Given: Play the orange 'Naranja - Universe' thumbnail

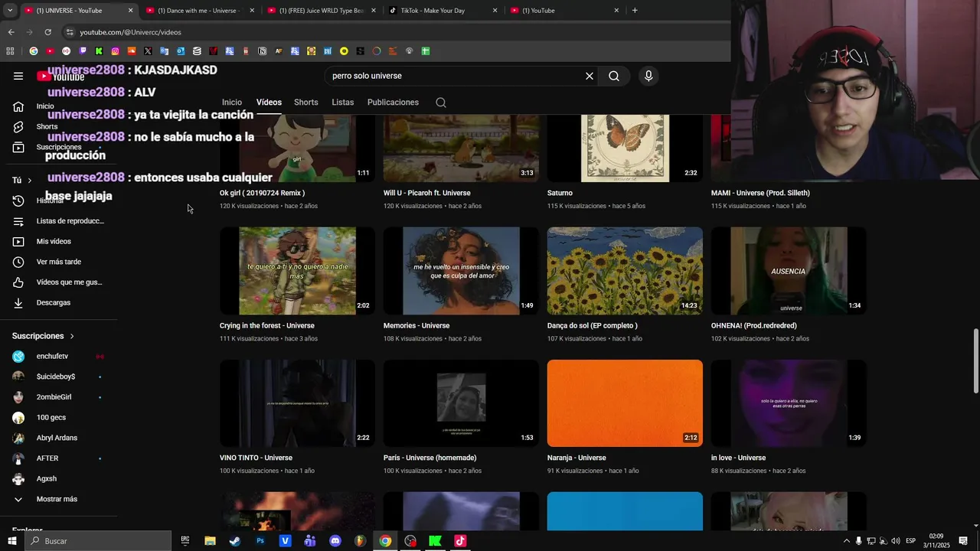Looking at the screenshot, I should 625,403.
